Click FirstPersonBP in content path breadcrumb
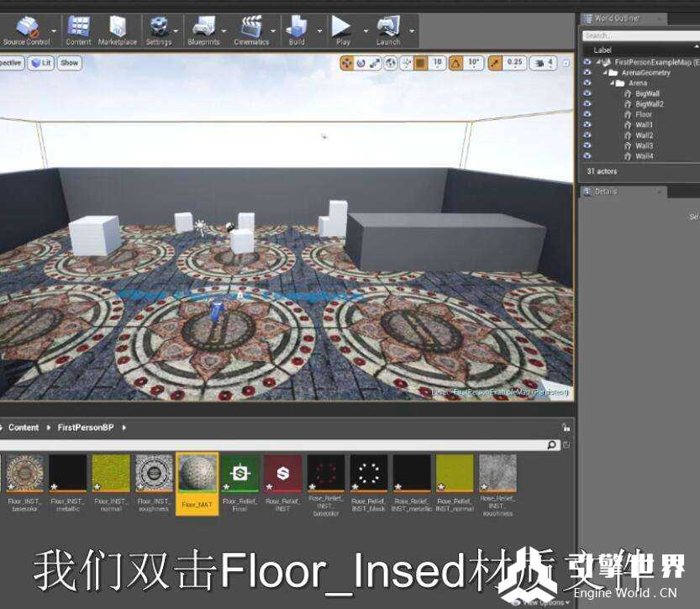700x609 pixels. point(85,428)
